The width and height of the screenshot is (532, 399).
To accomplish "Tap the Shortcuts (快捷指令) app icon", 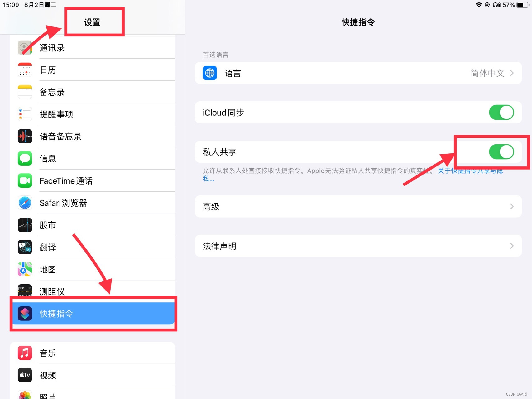I will (x=25, y=313).
